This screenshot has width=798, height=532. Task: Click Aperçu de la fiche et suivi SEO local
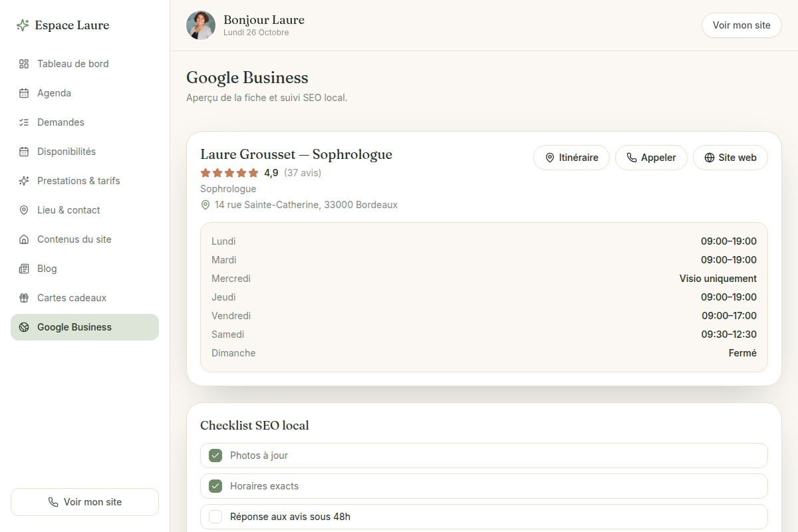pyautogui.click(x=267, y=98)
